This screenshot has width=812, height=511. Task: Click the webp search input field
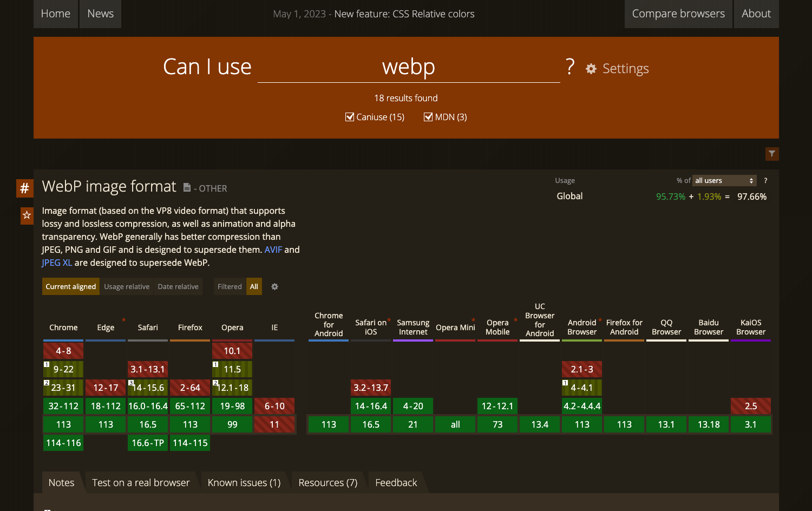click(x=408, y=67)
